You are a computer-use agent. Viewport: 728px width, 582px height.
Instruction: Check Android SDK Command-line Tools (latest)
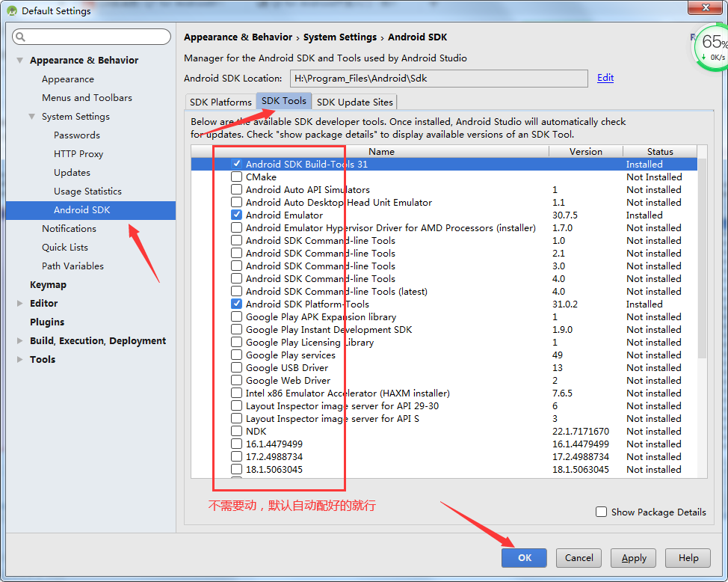coord(236,291)
